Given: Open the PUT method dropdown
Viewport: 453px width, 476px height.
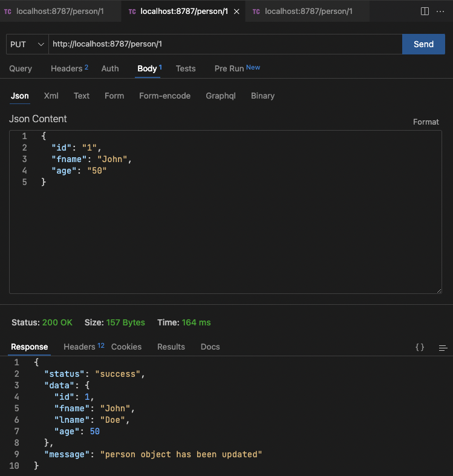Looking at the screenshot, I should point(27,44).
